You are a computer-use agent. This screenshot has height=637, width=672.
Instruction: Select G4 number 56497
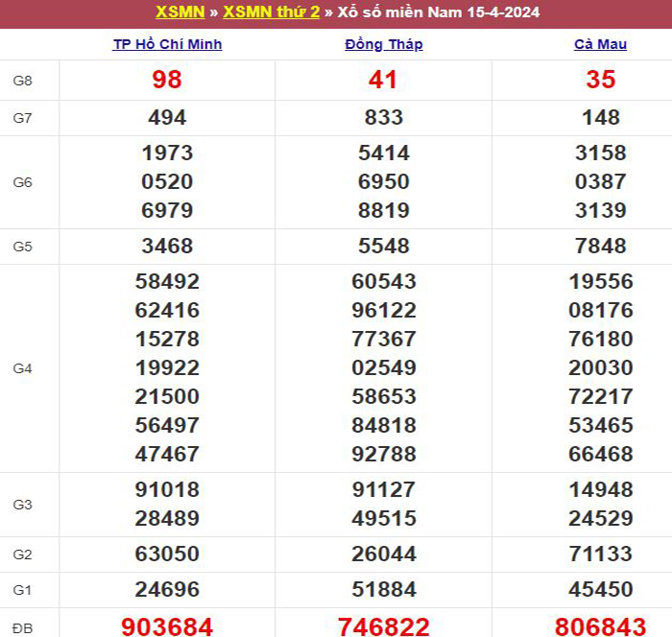(x=167, y=425)
